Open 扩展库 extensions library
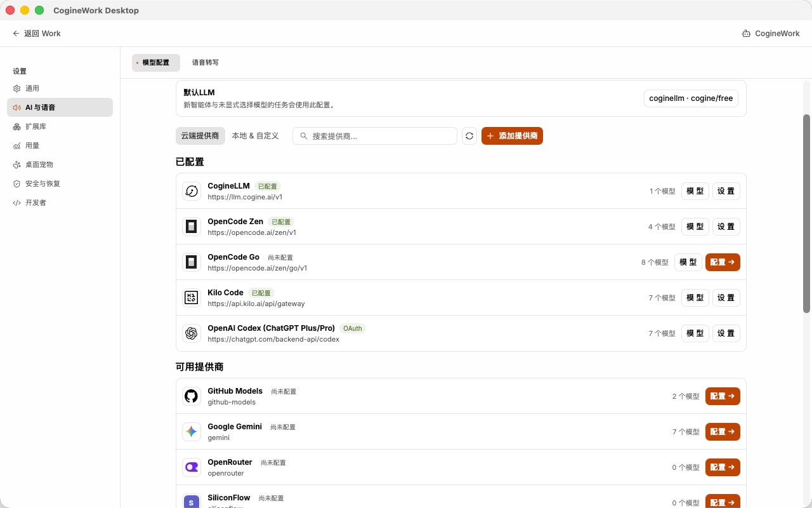 pos(60,126)
